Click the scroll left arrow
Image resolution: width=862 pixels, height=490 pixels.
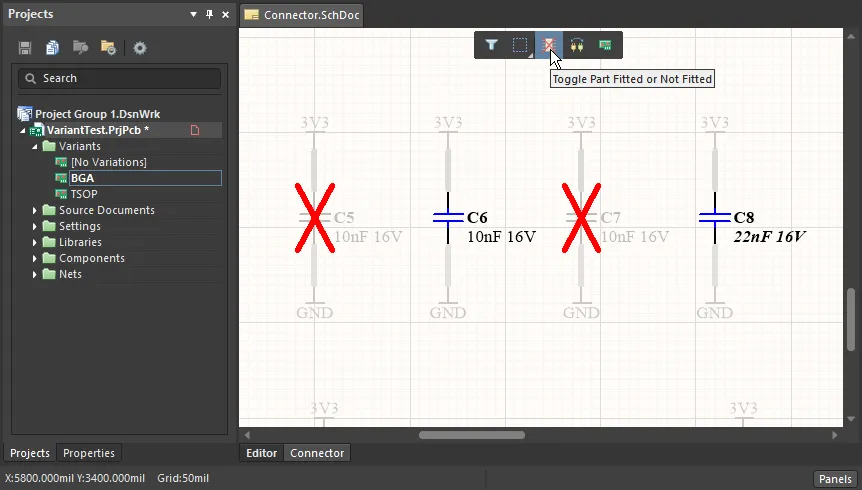[x=247, y=435]
